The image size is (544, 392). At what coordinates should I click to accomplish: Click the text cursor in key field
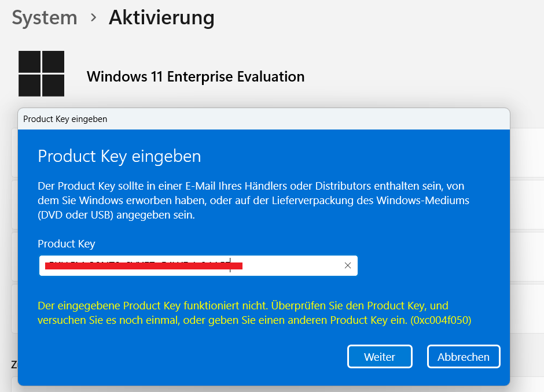tap(230, 265)
